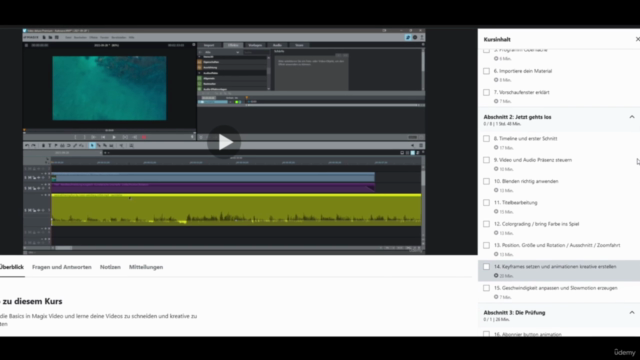Check the box for 12. Colorgrading lecture
The width and height of the screenshot is (640, 360).
coord(486,224)
